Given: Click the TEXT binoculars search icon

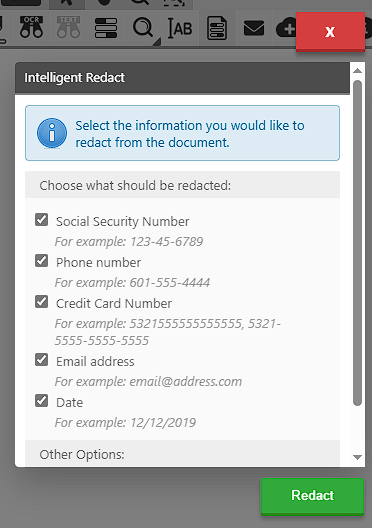Looking at the screenshot, I should click(68, 27).
